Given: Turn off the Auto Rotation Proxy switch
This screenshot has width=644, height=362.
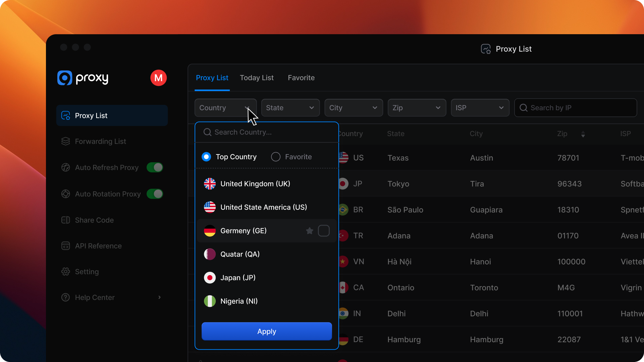Looking at the screenshot, I should coord(155,194).
